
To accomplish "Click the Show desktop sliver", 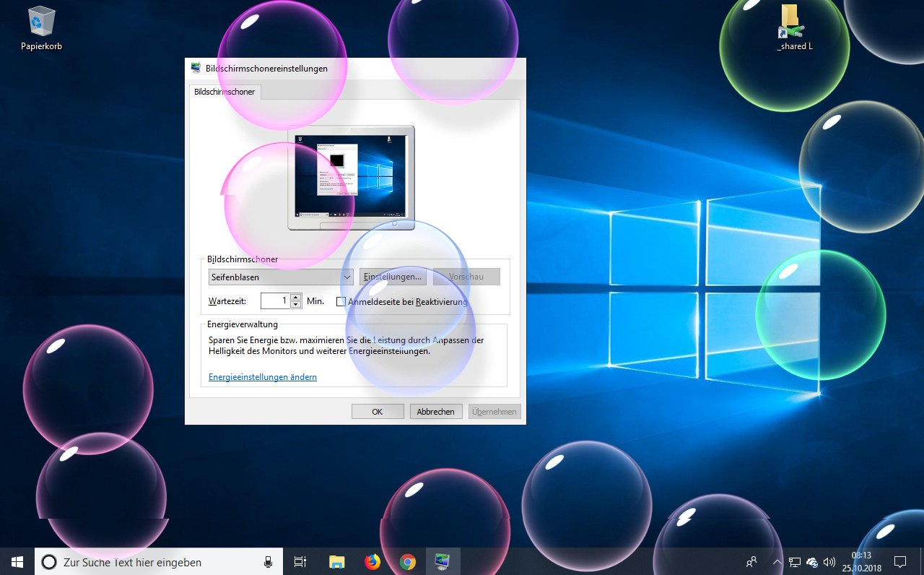I will tap(922, 561).
